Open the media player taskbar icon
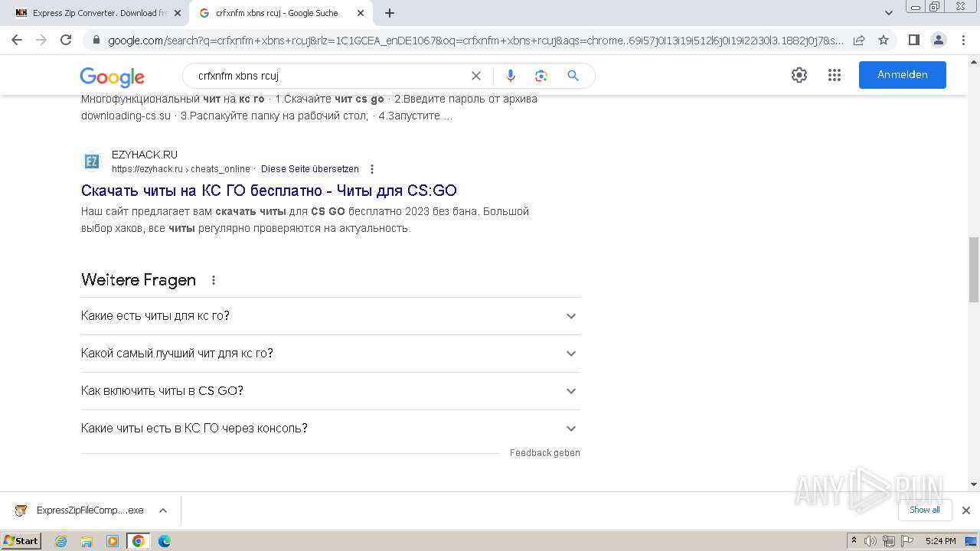The height and width of the screenshot is (551, 980). tap(113, 541)
